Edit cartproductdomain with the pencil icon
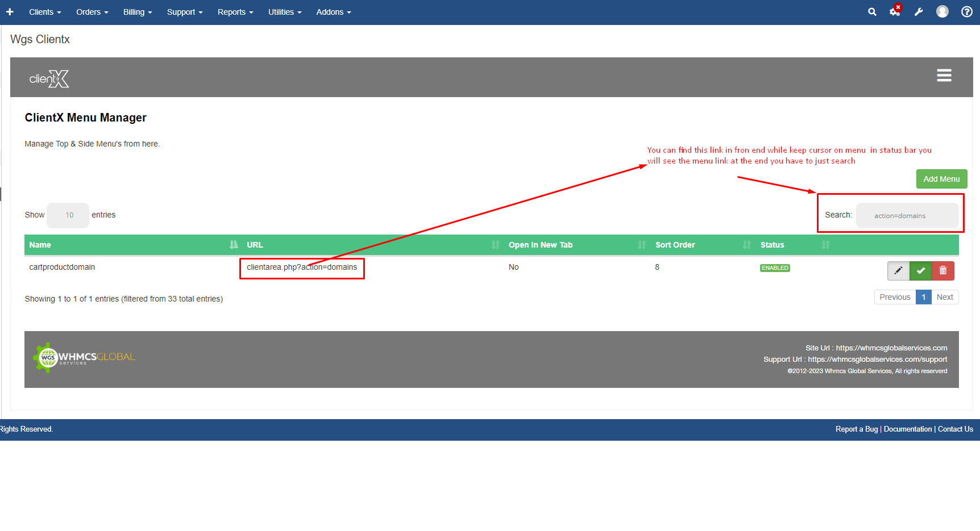Screen dimensions: 980x531 [x=898, y=271]
